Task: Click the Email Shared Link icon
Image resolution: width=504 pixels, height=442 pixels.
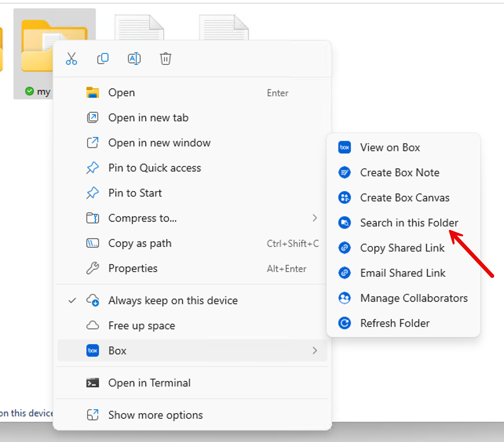Action: point(344,273)
